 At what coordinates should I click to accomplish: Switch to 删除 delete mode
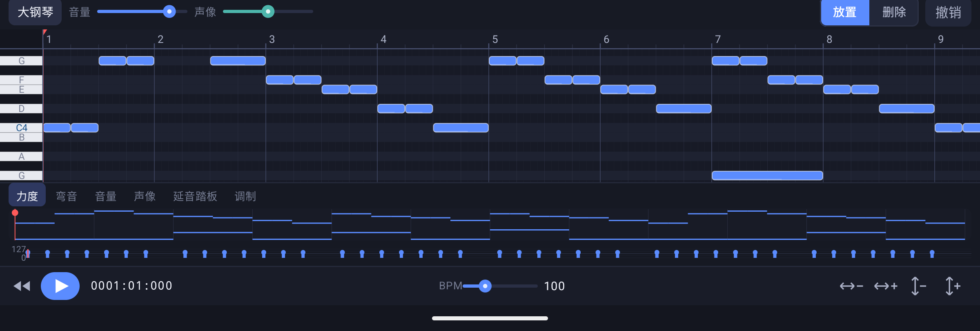coord(894,12)
